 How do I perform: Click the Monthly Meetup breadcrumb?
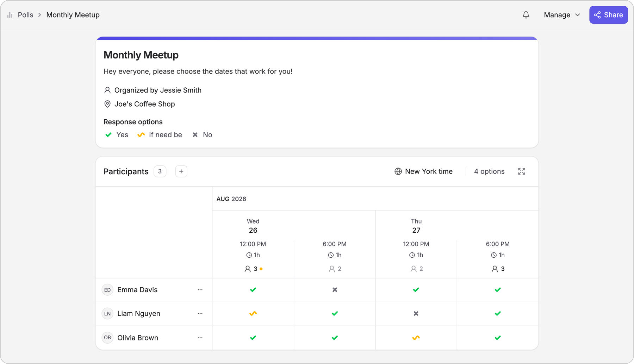[x=73, y=15]
